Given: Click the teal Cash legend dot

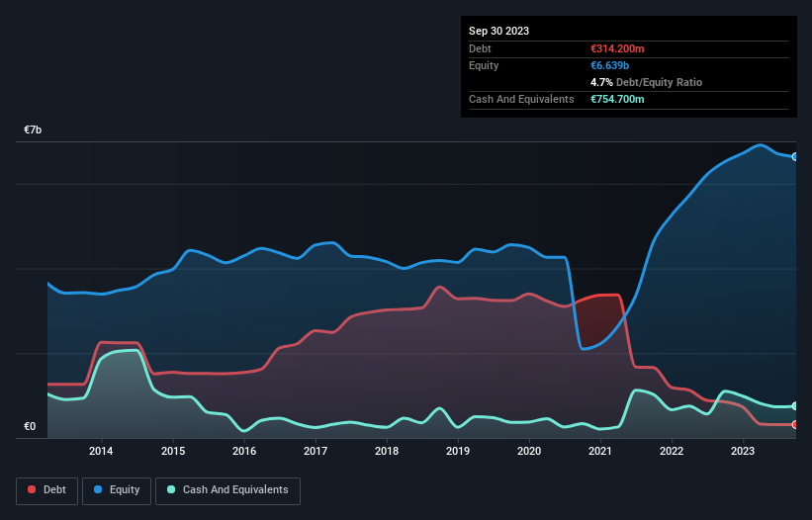Looking at the screenshot, I should pyautogui.click(x=171, y=489).
